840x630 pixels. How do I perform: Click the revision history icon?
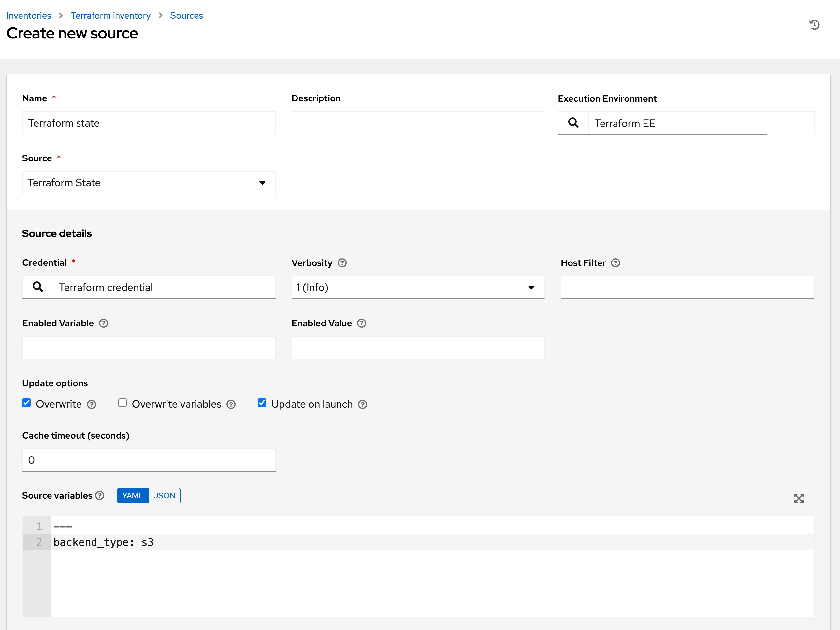(x=814, y=25)
